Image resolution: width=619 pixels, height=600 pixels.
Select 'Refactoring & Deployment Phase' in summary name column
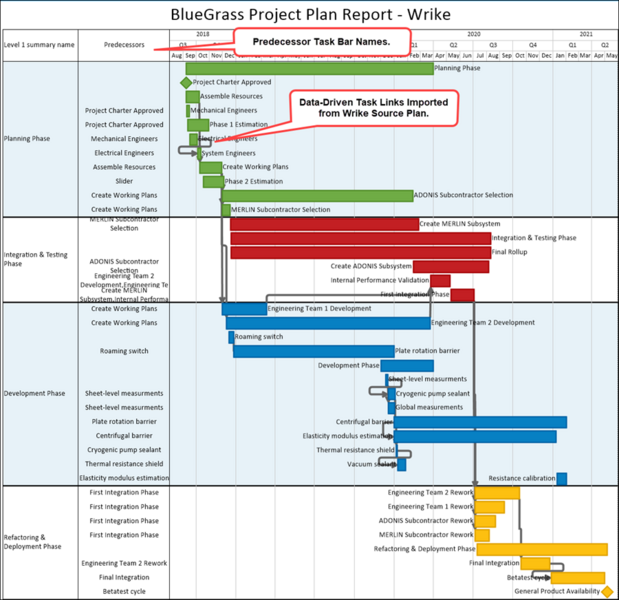click(x=32, y=542)
